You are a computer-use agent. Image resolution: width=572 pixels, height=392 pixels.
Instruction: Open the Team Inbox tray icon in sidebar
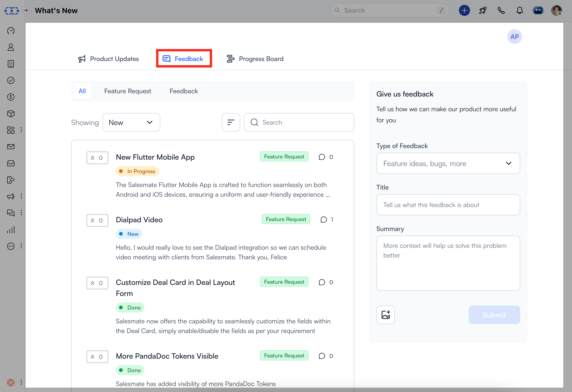[x=11, y=163]
